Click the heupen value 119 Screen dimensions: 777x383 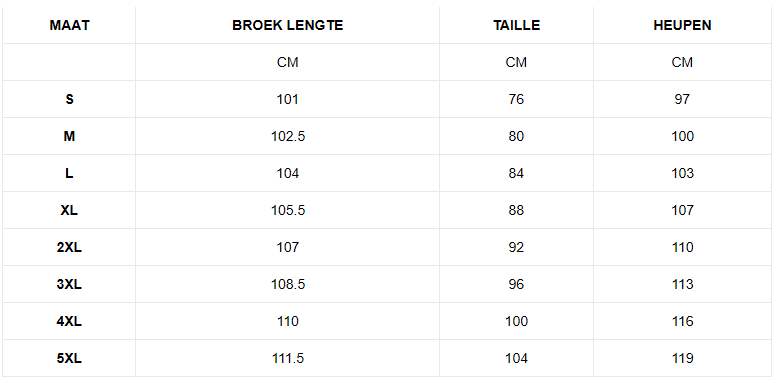coord(682,358)
